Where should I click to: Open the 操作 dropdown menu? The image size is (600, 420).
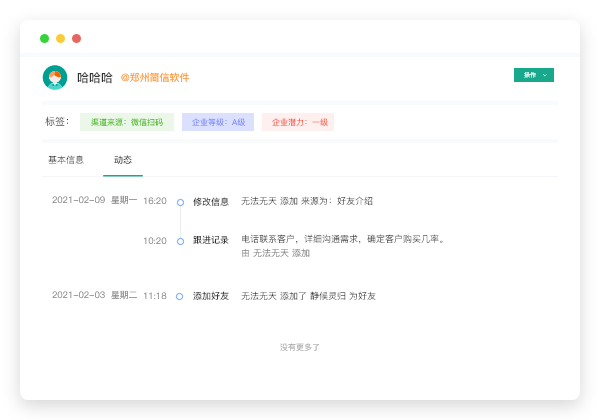point(533,75)
